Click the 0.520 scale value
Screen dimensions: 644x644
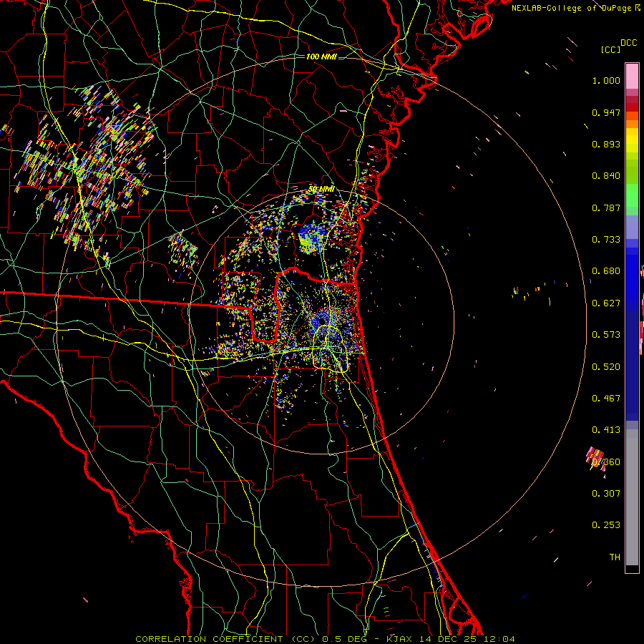click(606, 367)
